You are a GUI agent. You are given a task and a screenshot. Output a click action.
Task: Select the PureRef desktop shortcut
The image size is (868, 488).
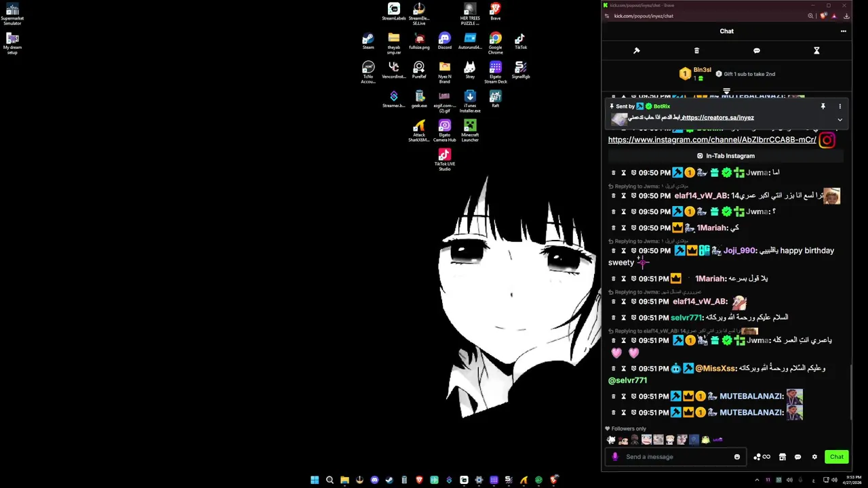[419, 70]
